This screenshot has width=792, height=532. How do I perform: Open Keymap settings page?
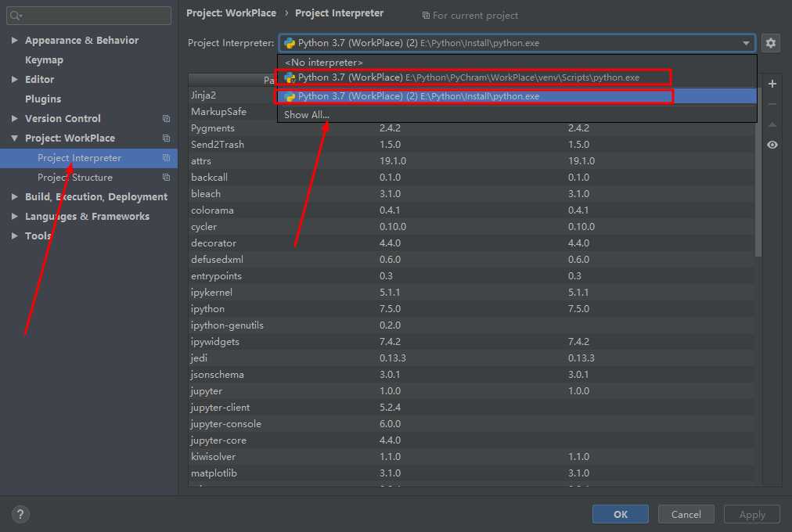click(44, 60)
